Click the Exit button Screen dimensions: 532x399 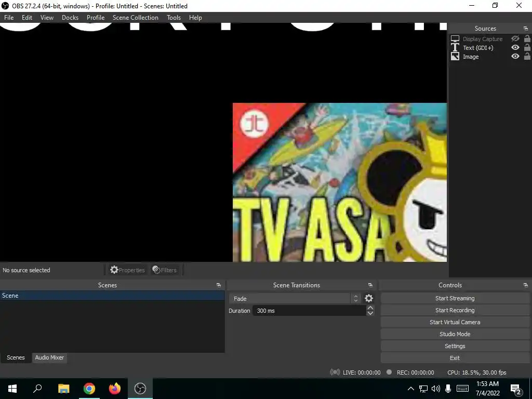(455, 357)
